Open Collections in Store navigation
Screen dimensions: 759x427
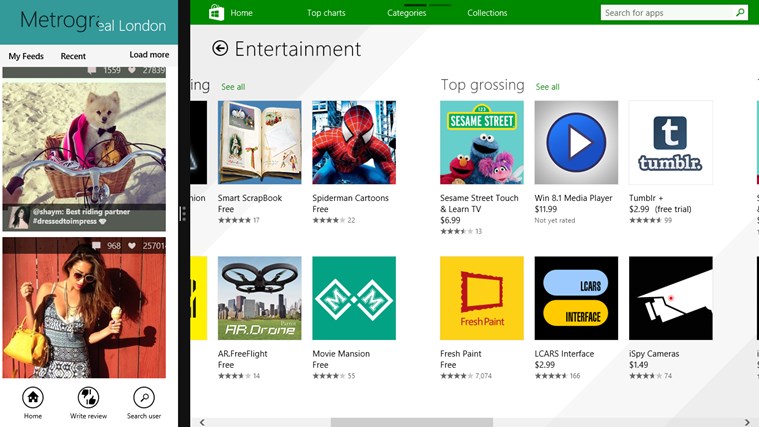coord(487,13)
